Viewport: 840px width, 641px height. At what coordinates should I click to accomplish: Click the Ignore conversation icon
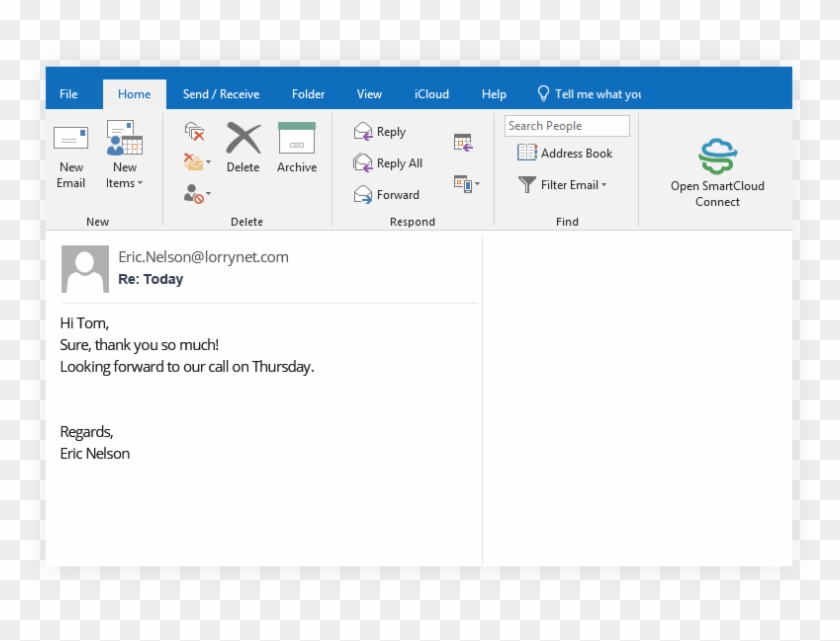194,132
